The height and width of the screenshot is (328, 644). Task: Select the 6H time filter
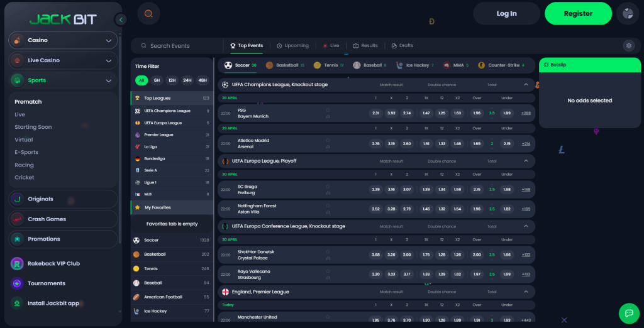157,80
